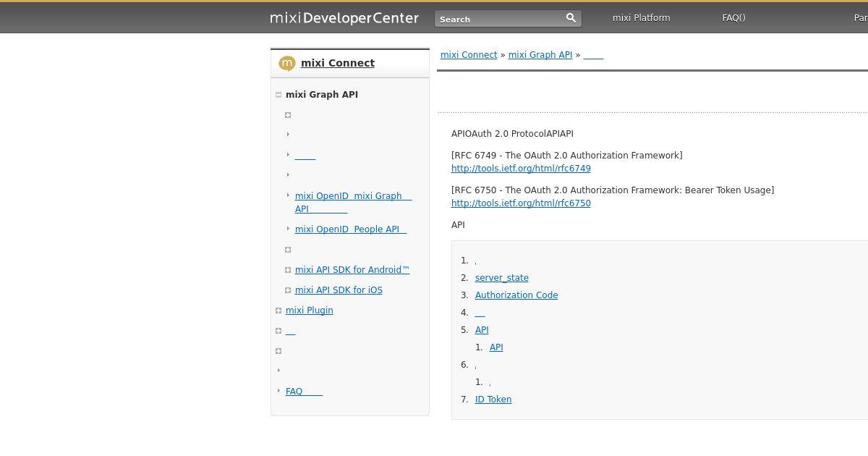
Task: Jump to Authorization Code section
Action: (x=516, y=295)
